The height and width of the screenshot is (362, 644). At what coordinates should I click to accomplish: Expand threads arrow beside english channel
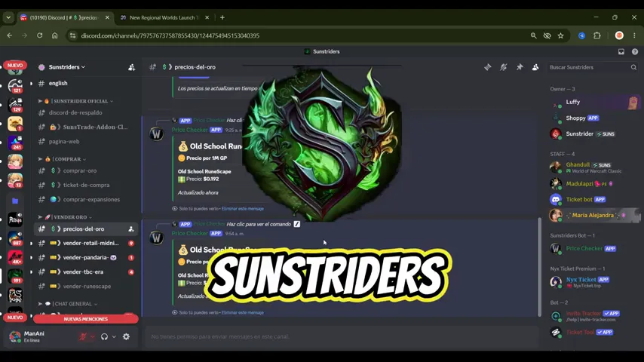[x=31, y=84]
